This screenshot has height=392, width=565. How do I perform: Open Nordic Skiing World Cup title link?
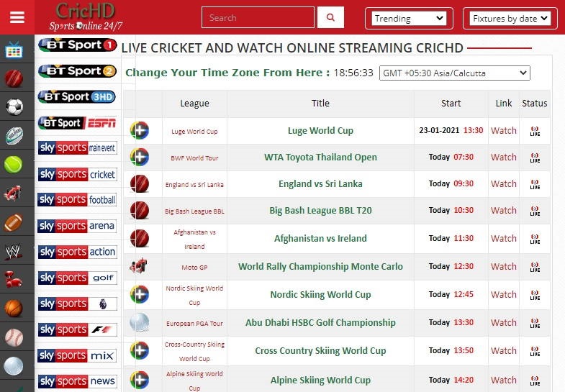tap(320, 294)
